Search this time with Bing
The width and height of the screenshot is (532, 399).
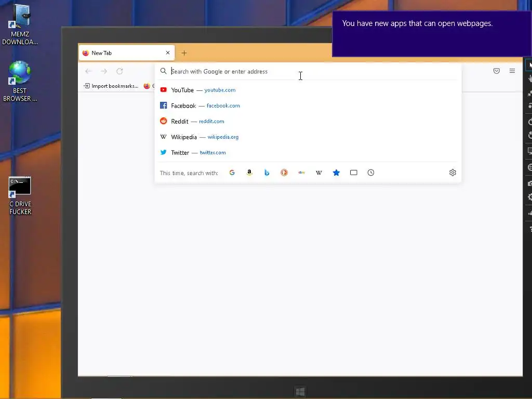pyautogui.click(x=267, y=172)
